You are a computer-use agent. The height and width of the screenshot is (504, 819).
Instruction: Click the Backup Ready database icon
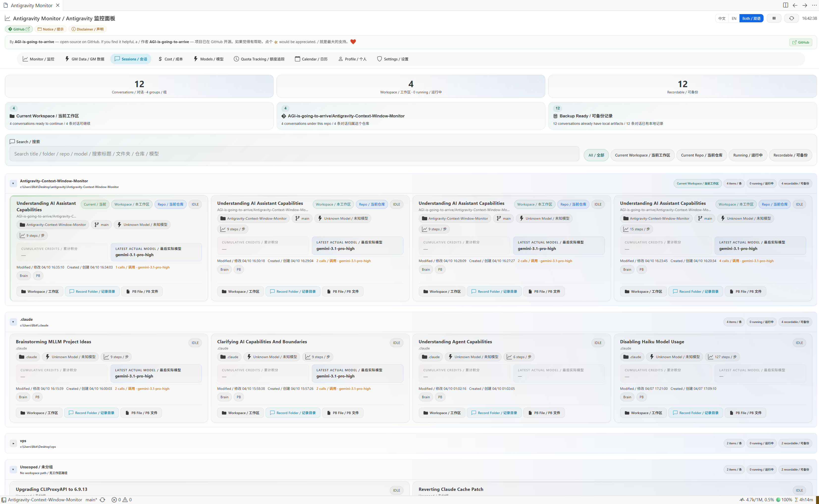[x=555, y=116]
